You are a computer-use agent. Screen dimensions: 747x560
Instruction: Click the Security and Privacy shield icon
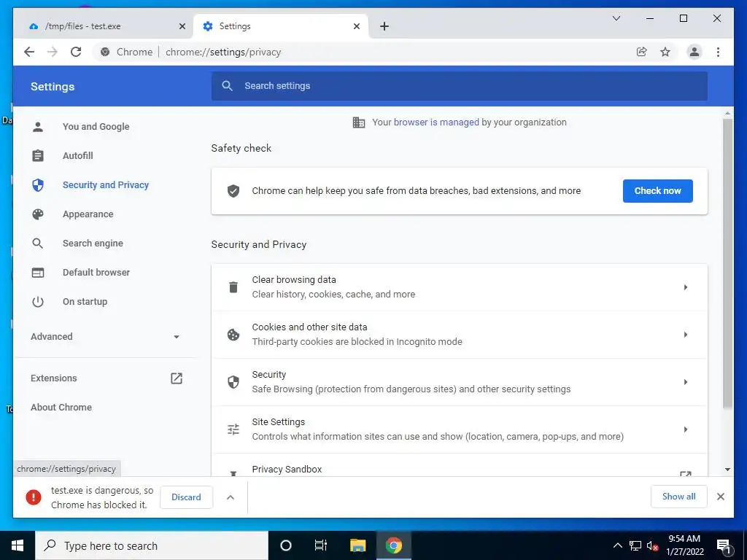point(38,184)
